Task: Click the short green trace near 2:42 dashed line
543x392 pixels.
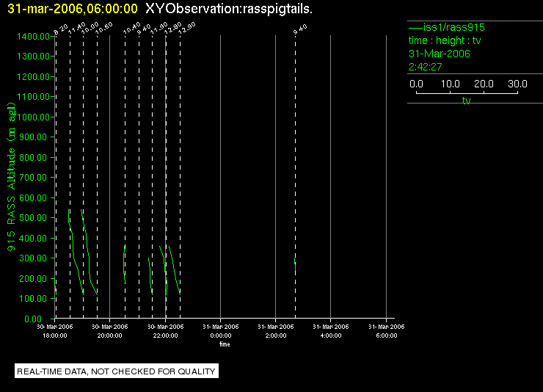Action: [x=295, y=265]
